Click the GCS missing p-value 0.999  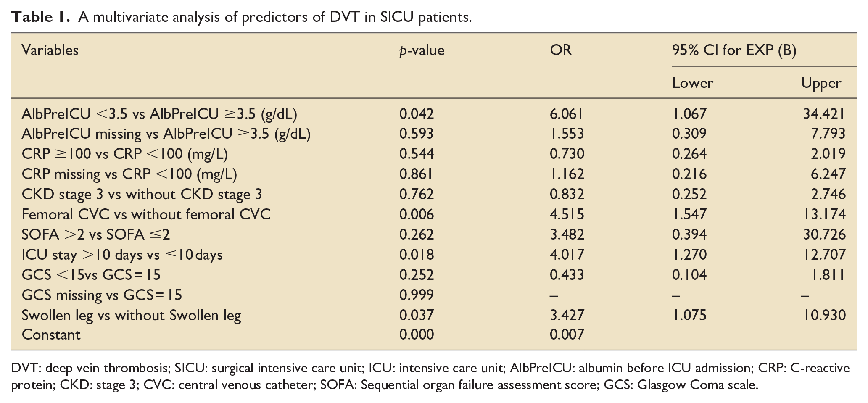pyautogui.click(x=416, y=295)
